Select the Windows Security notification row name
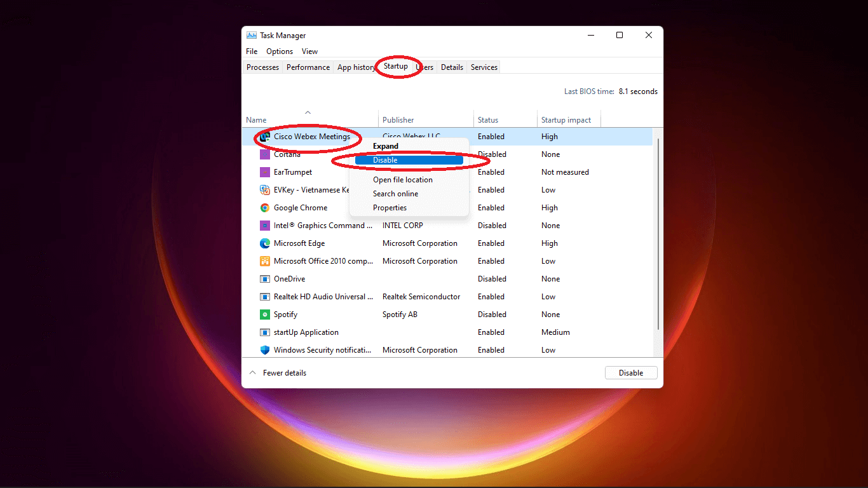Viewport: 868px width, 488px height. [x=322, y=350]
